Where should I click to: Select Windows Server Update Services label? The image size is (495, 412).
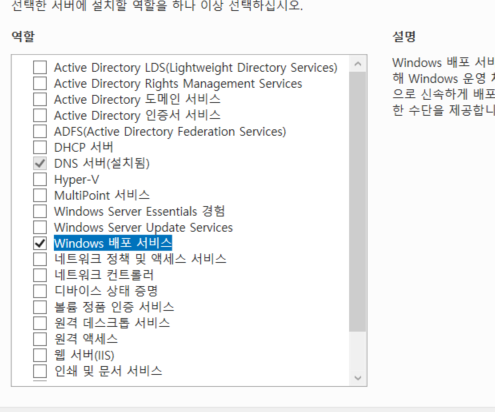[x=143, y=228]
